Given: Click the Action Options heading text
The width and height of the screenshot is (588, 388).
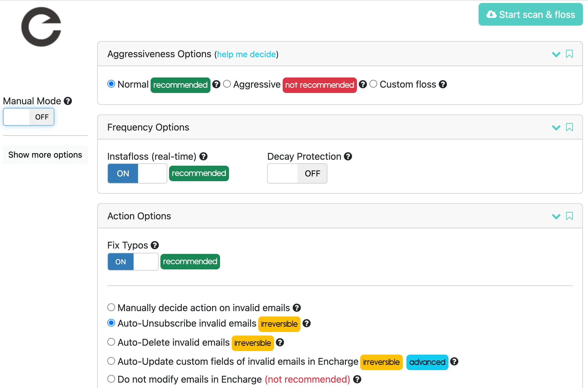Looking at the screenshot, I should coord(139,216).
